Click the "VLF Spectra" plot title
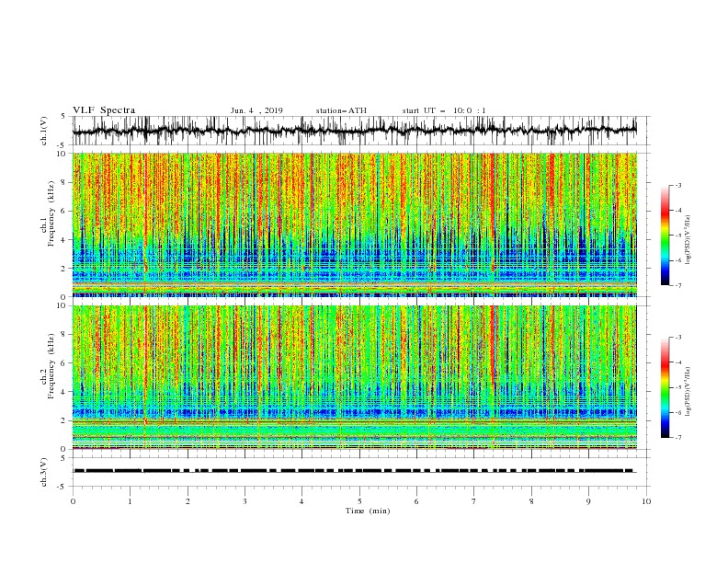The image size is (728, 563). (x=104, y=110)
